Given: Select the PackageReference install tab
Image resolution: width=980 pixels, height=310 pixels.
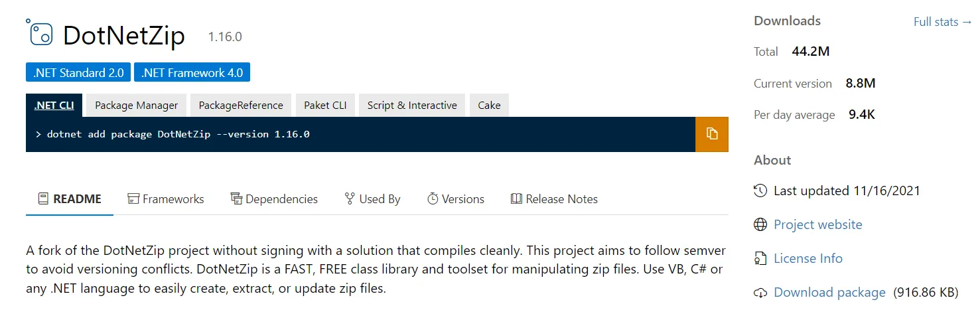Looking at the screenshot, I should [x=241, y=106].
